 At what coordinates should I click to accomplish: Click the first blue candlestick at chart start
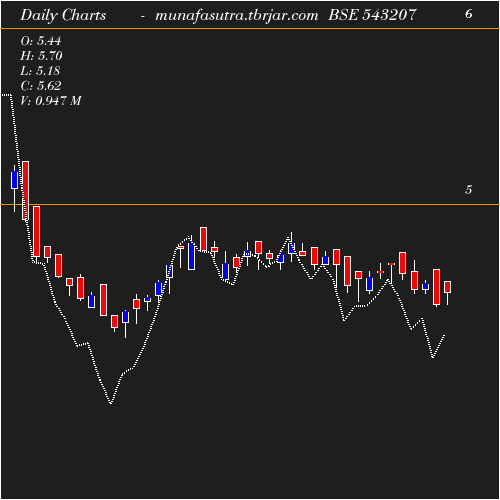coord(14,180)
